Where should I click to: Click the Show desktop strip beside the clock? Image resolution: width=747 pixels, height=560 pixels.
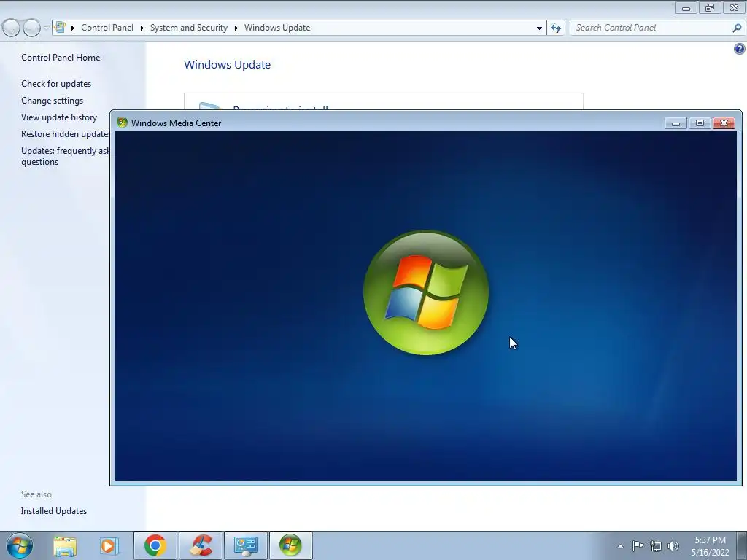742,545
